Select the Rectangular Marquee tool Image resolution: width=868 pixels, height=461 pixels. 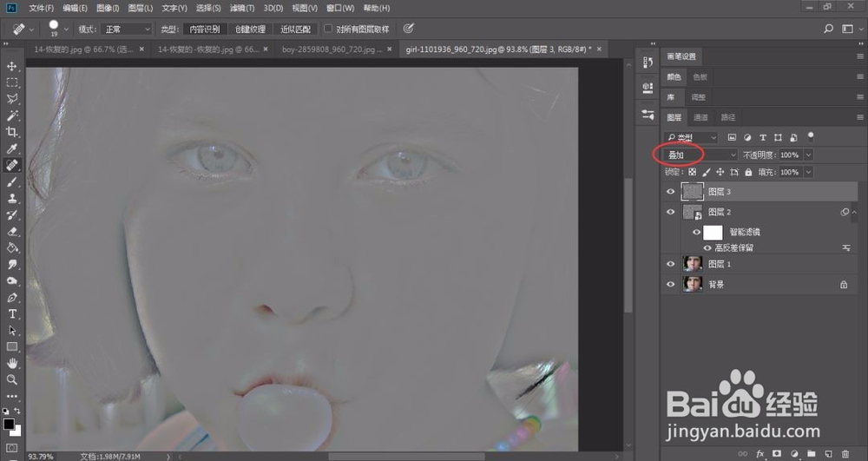point(11,83)
